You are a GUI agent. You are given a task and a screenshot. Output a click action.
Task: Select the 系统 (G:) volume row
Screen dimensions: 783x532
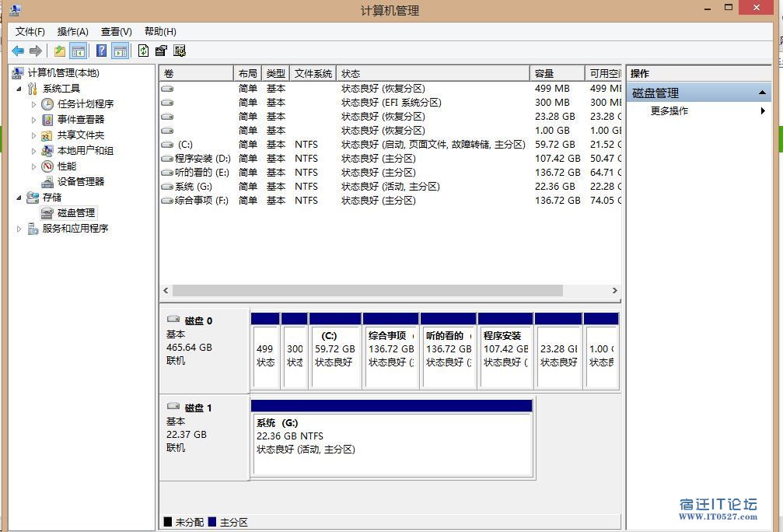point(390,187)
